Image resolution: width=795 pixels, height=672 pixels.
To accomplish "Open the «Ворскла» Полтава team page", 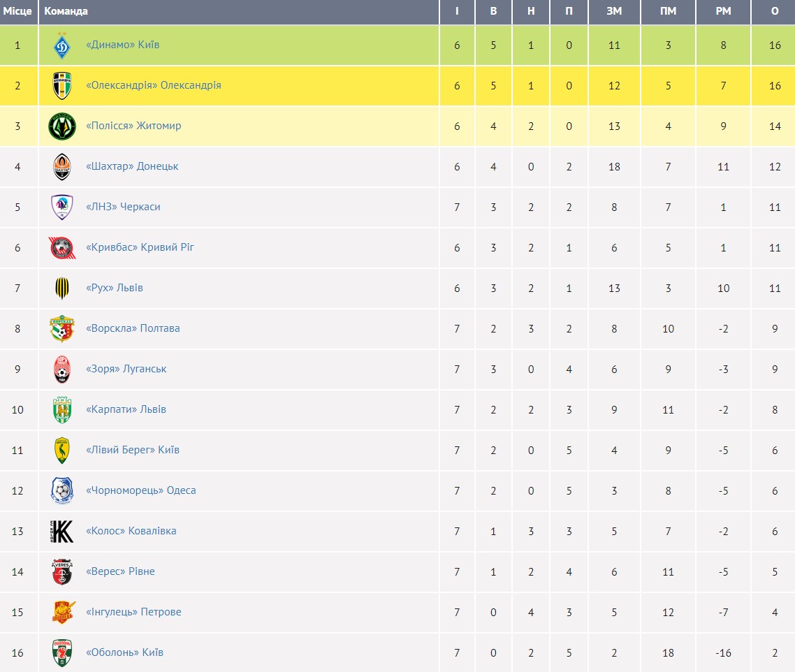I will point(133,328).
